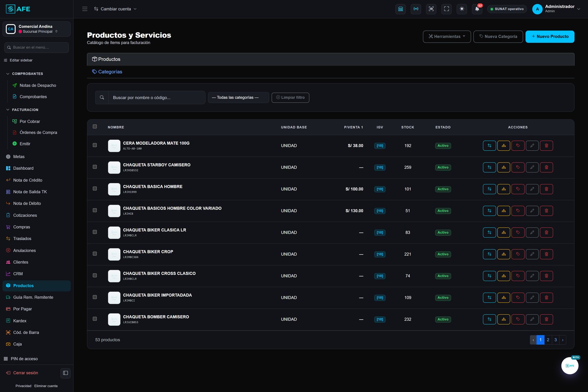This screenshot has width=588, height=392.
Task: Check the CERA MODELADORA MATE 100G row checkbox
Action: click(x=95, y=145)
